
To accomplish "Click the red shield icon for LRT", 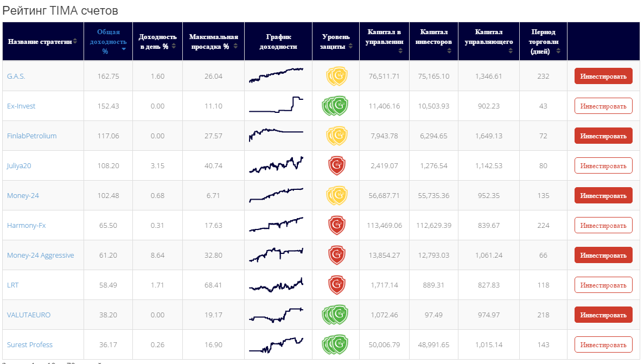I will tap(336, 285).
